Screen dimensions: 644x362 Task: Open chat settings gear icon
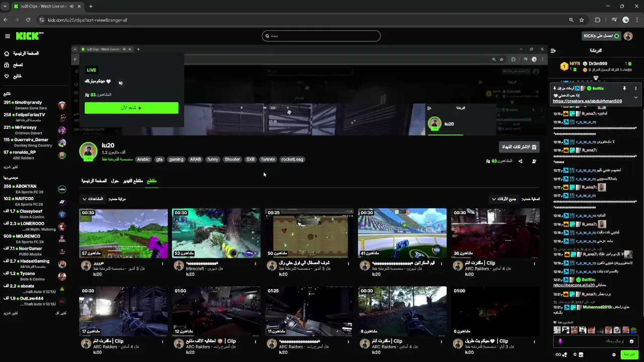(614, 354)
